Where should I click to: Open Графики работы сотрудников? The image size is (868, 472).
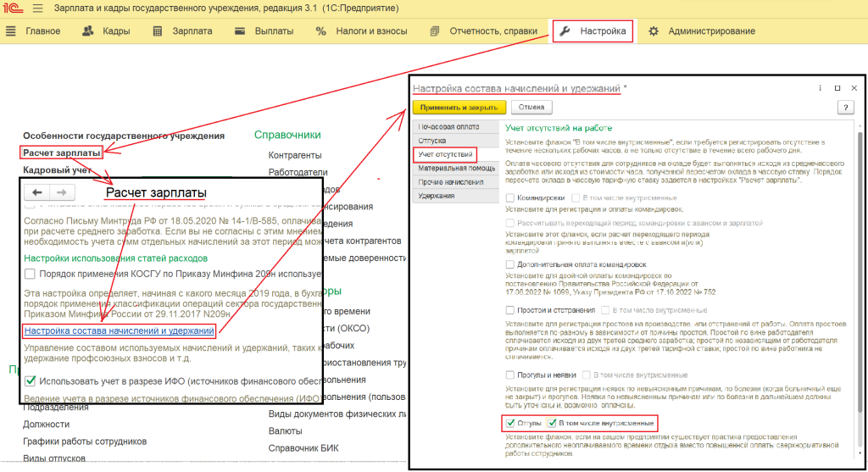pos(85,441)
